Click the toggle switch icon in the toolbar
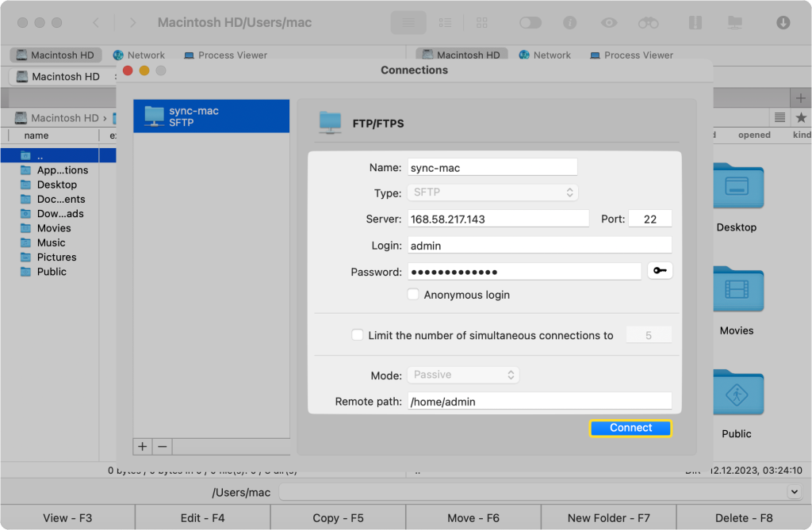Image resolution: width=812 pixels, height=530 pixels. click(530, 22)
